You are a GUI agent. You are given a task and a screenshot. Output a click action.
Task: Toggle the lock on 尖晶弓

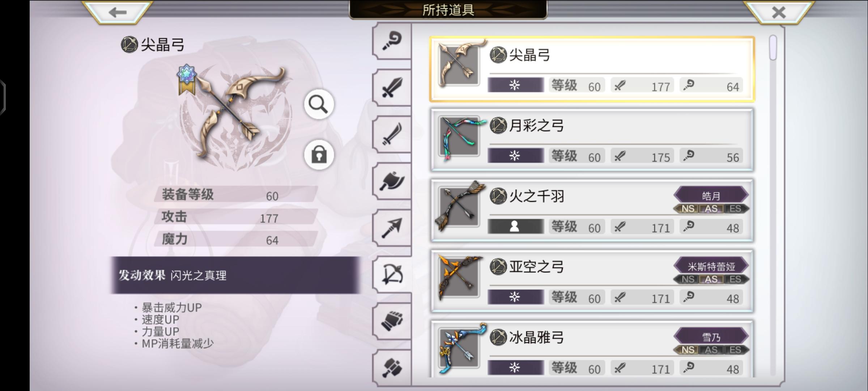point(319,155)
